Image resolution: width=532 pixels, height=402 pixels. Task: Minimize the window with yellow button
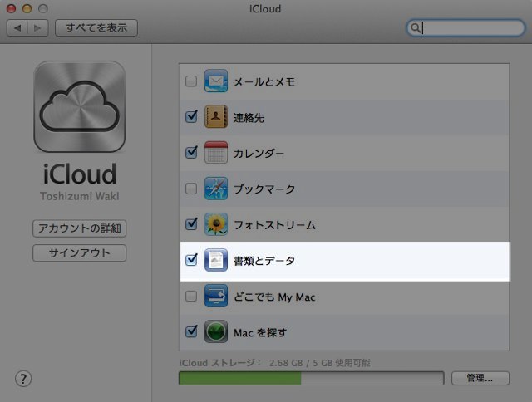27,8
